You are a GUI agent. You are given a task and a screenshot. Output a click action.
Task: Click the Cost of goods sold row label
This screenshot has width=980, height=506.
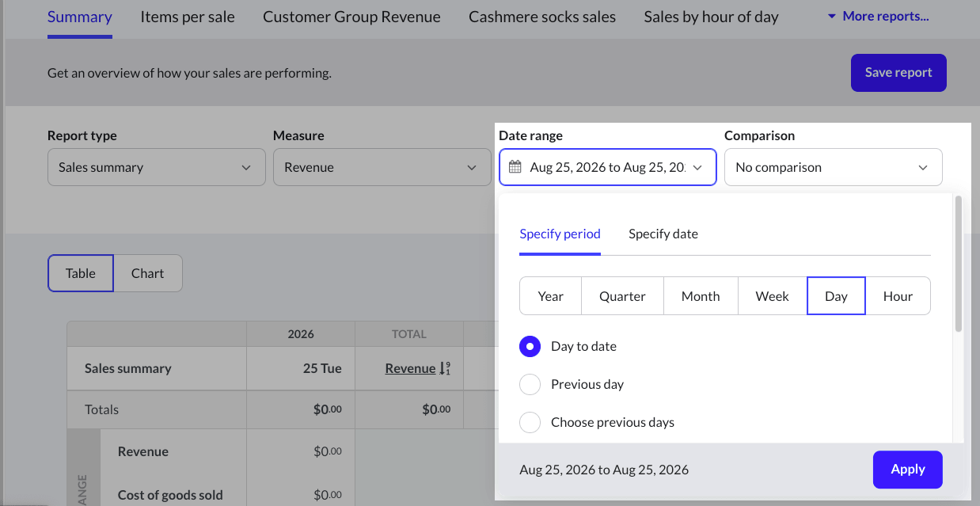pyautogui.click(x=170, y=495)
